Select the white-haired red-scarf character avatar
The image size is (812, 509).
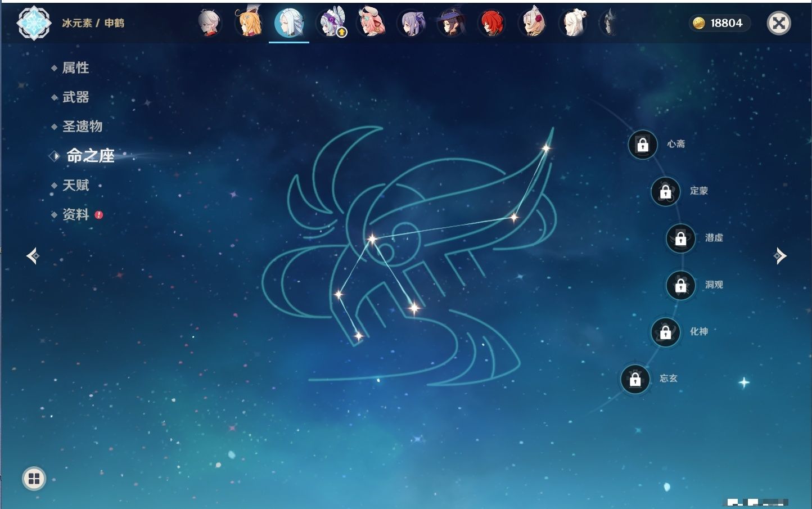pyautogui.click(x=209, y=23)
